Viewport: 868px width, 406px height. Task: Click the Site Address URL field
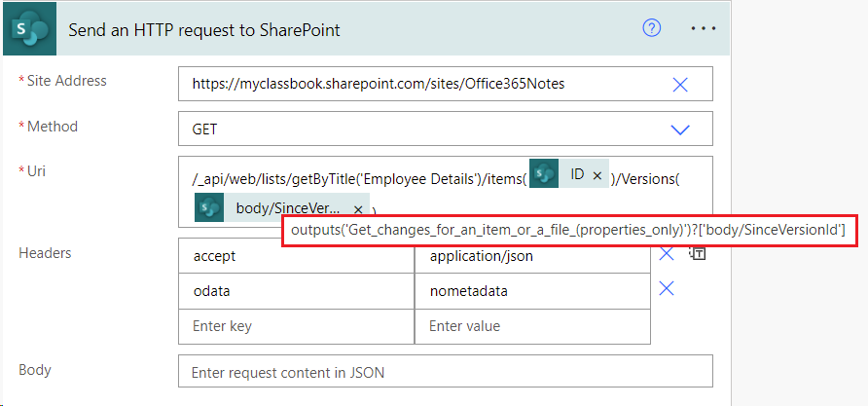446,84
